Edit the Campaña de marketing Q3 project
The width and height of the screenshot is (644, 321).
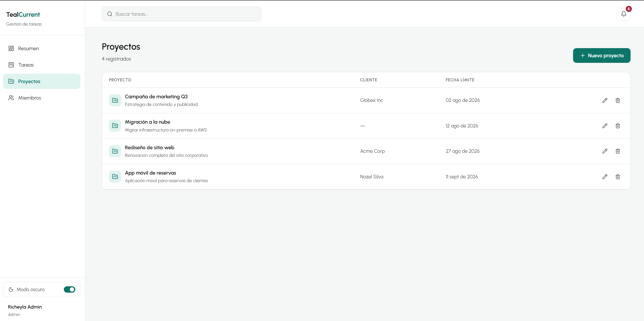coord(605,100)
